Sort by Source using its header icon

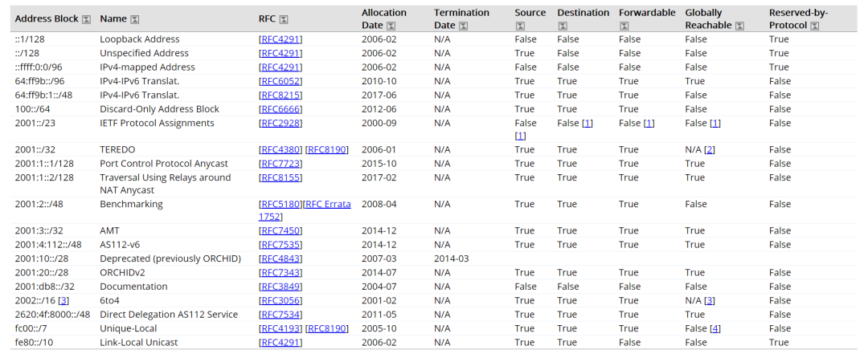tap(519, 26)
